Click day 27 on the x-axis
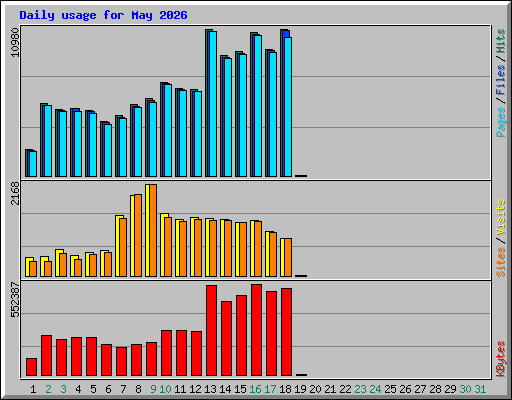Image resolution: width=512 pixels, height=400 pixels. pyautogui.click(x=420, y=389)
